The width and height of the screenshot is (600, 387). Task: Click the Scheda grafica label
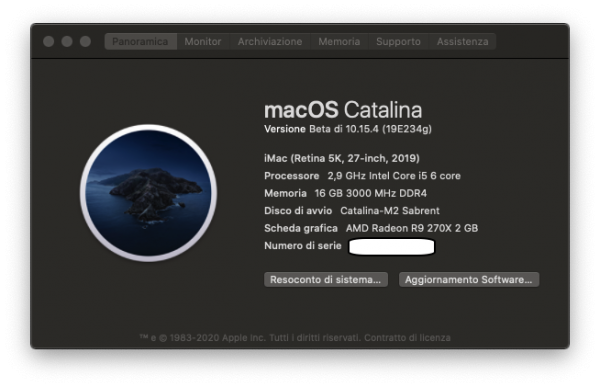pos(301,228)
